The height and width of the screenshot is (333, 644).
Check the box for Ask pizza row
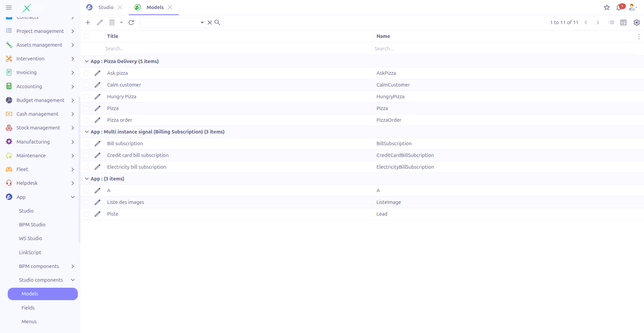pos(86,73)
